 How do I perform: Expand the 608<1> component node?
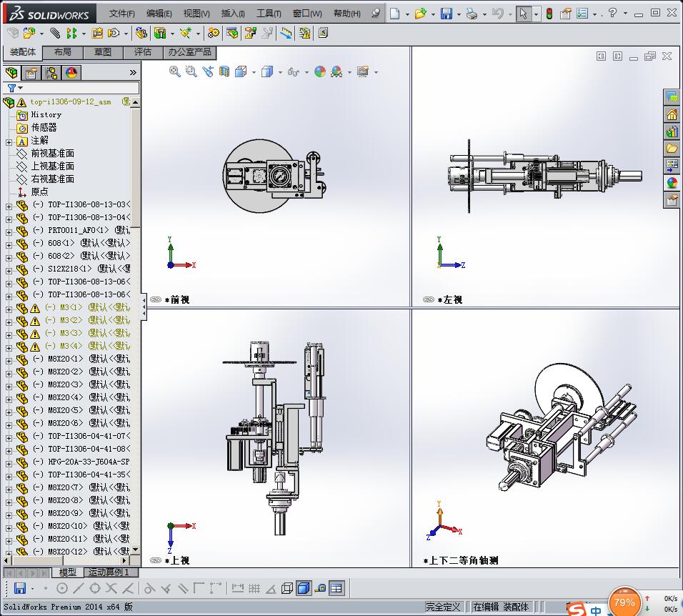tap(9, 244)
